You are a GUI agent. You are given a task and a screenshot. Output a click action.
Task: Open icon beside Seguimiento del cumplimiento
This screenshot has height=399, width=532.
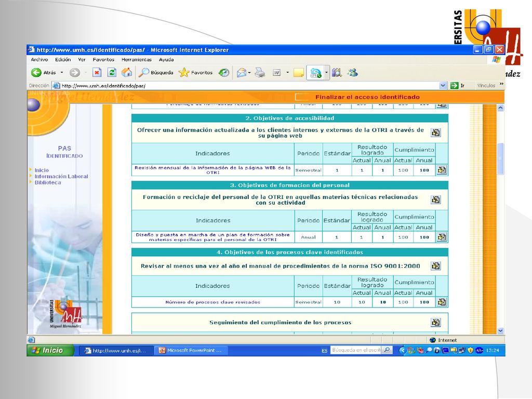(x=436, y=322)
